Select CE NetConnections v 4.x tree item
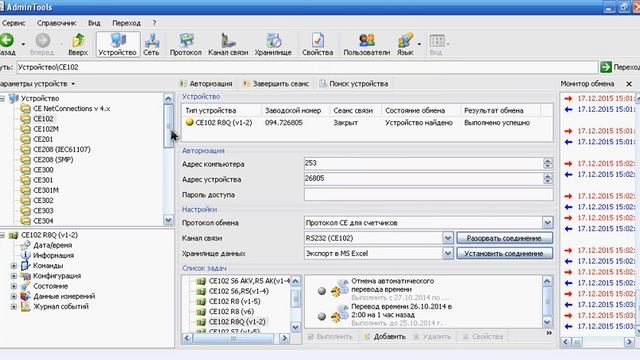 71,109
